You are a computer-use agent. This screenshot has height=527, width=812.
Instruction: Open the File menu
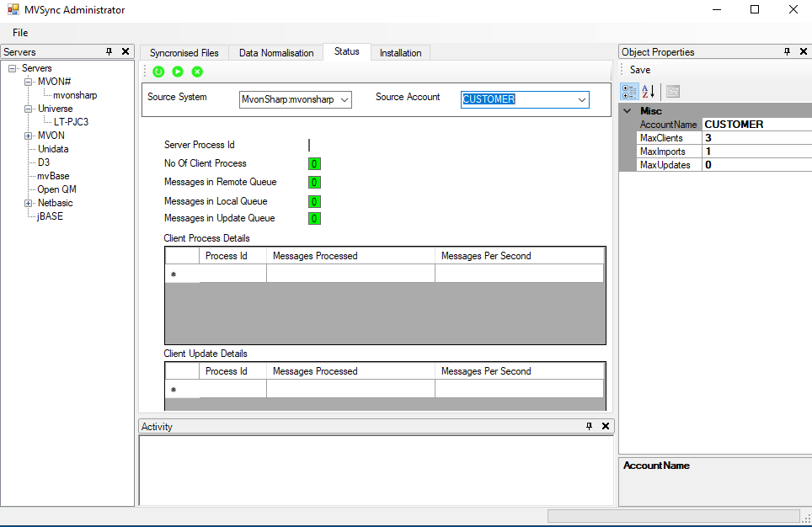[20, 33]
